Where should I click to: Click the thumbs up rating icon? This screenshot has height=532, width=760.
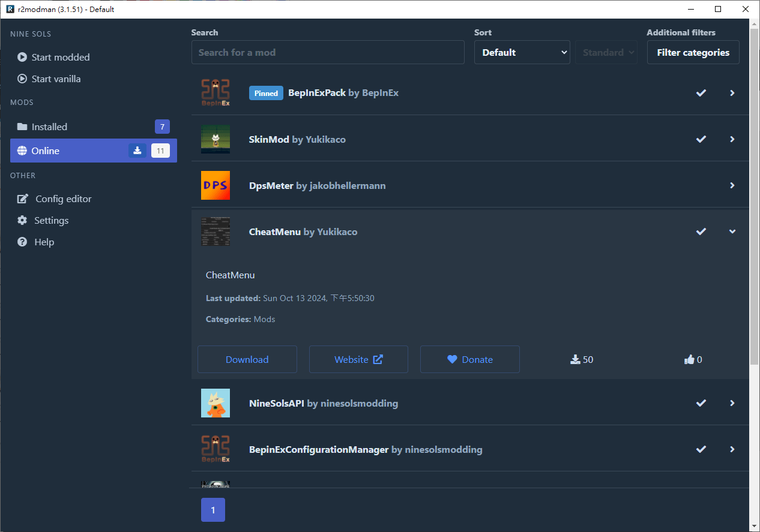pyautogui.click(x=689, y=360)
